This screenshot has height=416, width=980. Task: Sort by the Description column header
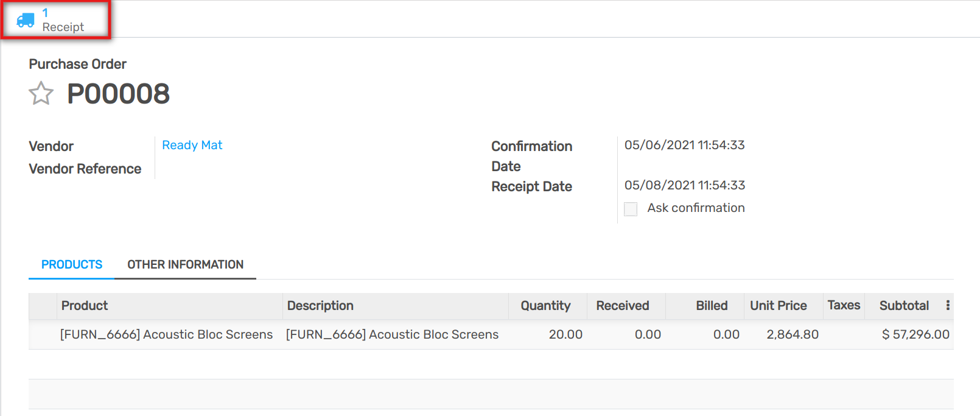pyautogui.click(x=320, y=306)
